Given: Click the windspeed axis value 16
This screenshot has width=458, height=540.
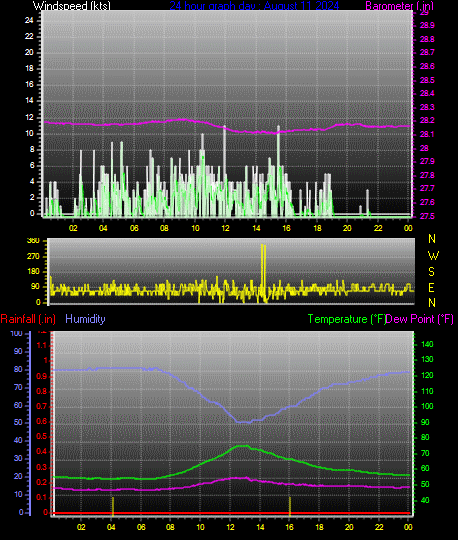Looking at the screenshot, I should point(29,84).
